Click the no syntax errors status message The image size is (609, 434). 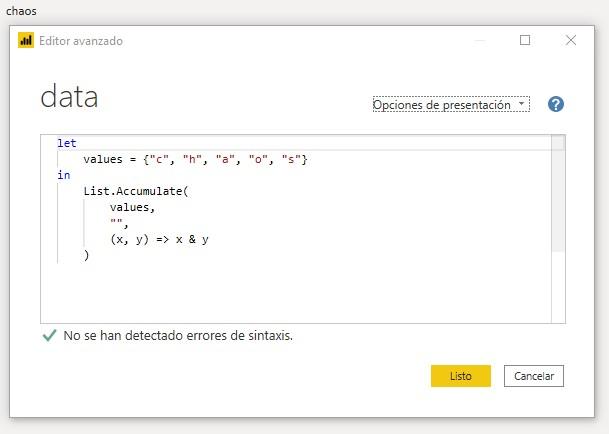click(x=178, y=336)
